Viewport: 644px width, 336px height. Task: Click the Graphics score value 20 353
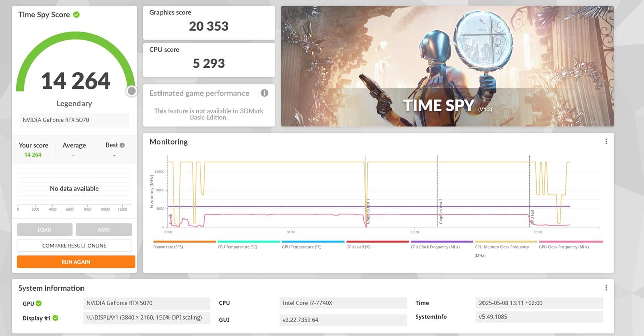pos(209,26)
